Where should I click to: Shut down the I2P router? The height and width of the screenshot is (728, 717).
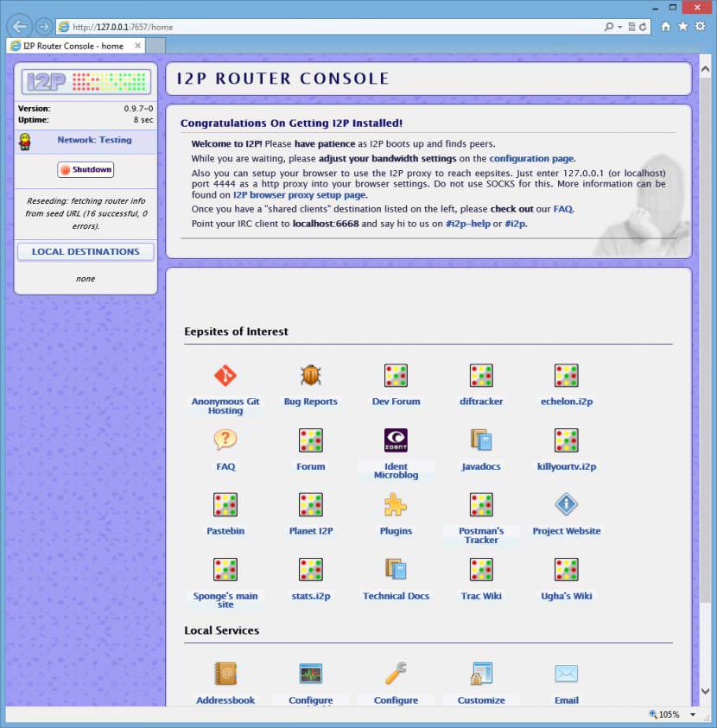click(86, 169)
